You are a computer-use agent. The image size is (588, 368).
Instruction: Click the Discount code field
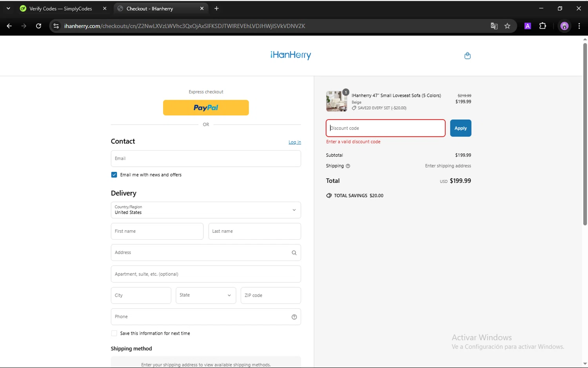click(x=386, y=128)
